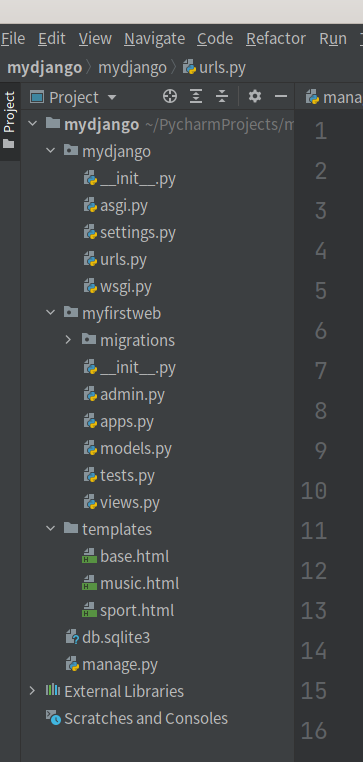363x762 pixels.
Task: Toggle the Project vertical sidebar tab
Action: [x=9, y=120]
